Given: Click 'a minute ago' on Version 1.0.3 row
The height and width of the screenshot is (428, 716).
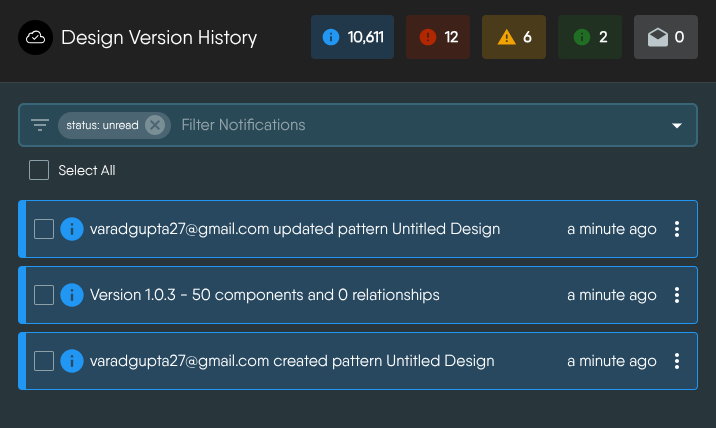Looking at the screenshot, I should coord(612,295).
